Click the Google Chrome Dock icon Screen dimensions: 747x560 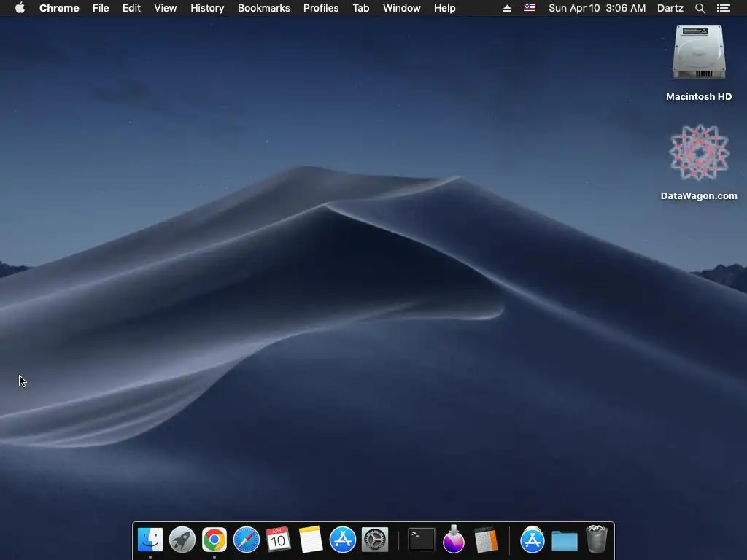pos(214,540)
